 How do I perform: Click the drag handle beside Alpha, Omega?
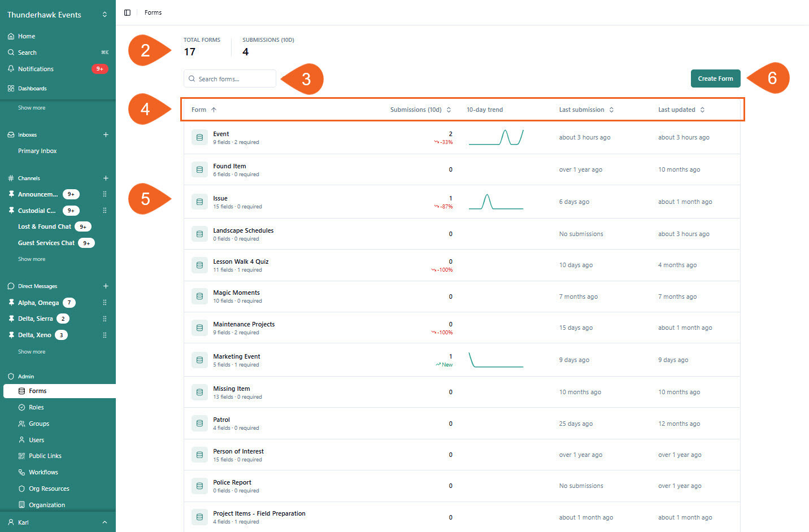[x=105, y=303]
